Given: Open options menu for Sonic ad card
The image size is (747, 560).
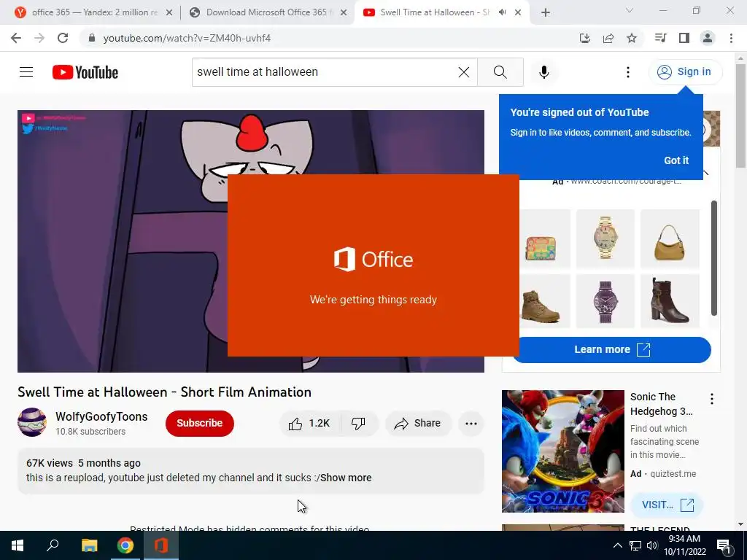Looking at the screenshot, I should tap(712, 399).
